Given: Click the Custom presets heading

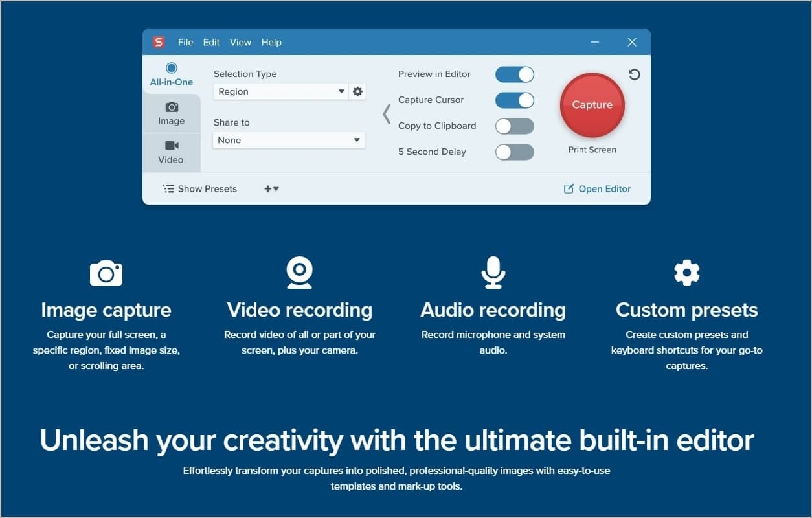Looking at the screenshot, I should (687, 310).
